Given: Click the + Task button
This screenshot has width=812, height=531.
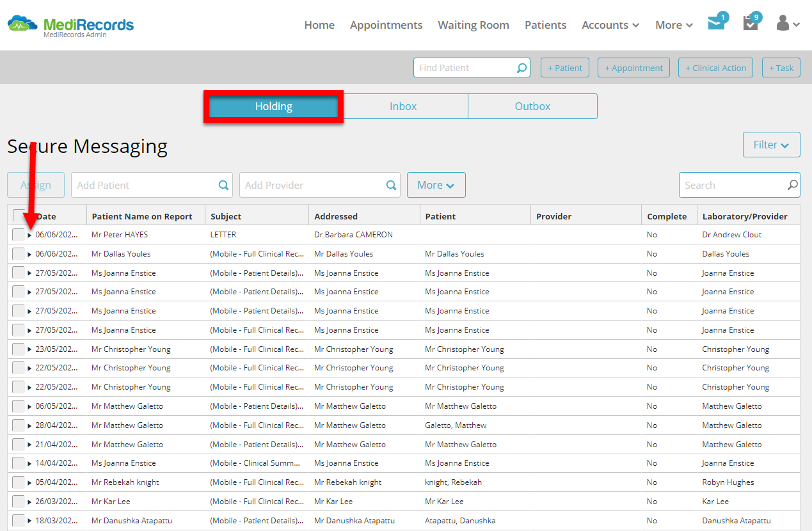Looking at the screenshot, I should point(781,68).
